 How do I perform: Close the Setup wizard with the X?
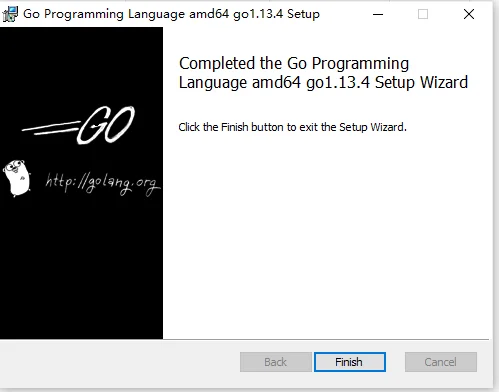click(469, 14)
